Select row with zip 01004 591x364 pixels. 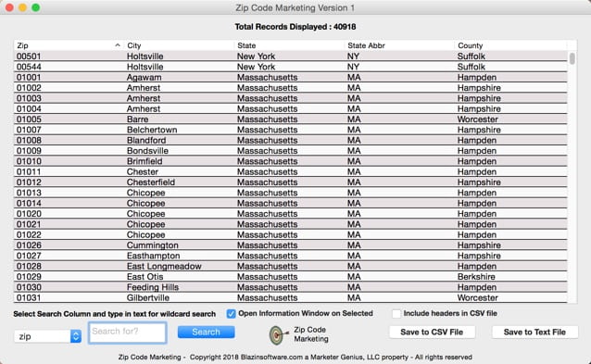pyautogui.click(x=290, y=109)
